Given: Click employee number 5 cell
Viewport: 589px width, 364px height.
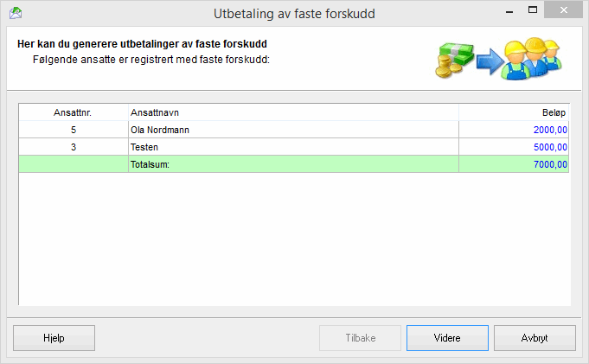Looking at the screenshot, I should (x=73, y=131).
